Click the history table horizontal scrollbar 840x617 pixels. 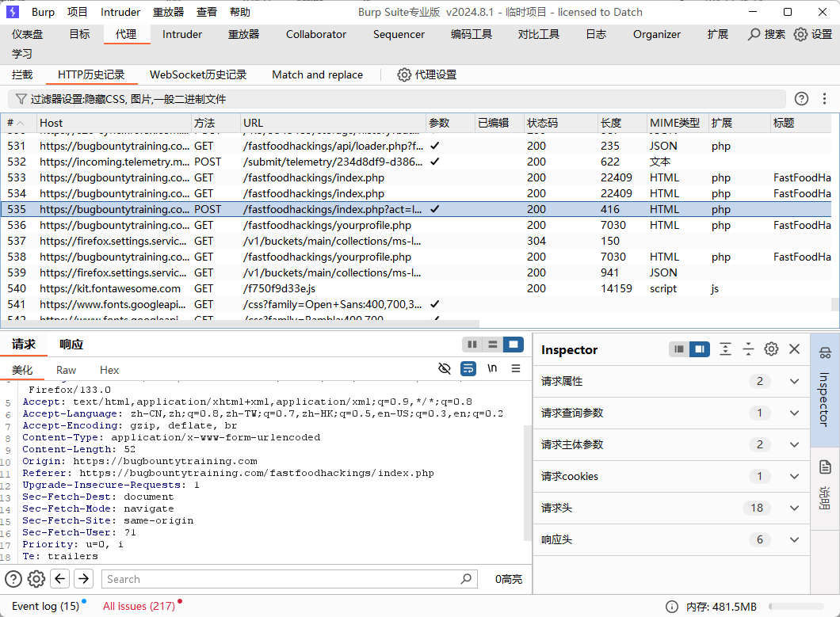(240, 323)
